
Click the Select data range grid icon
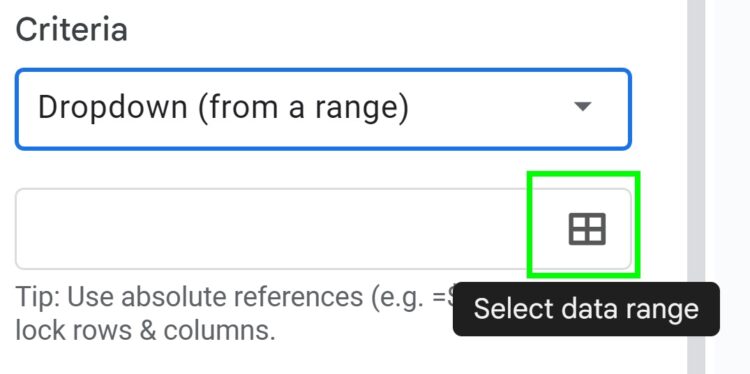(x=587, y=229)
